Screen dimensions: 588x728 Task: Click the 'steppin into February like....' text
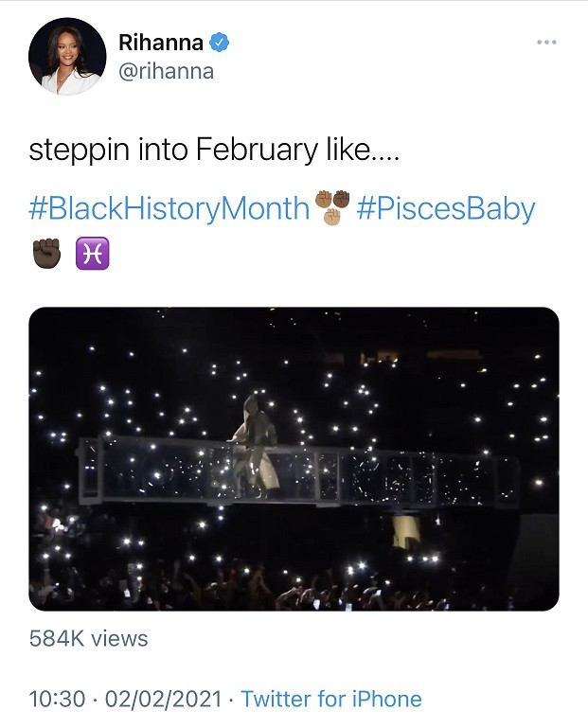[214, 151]
